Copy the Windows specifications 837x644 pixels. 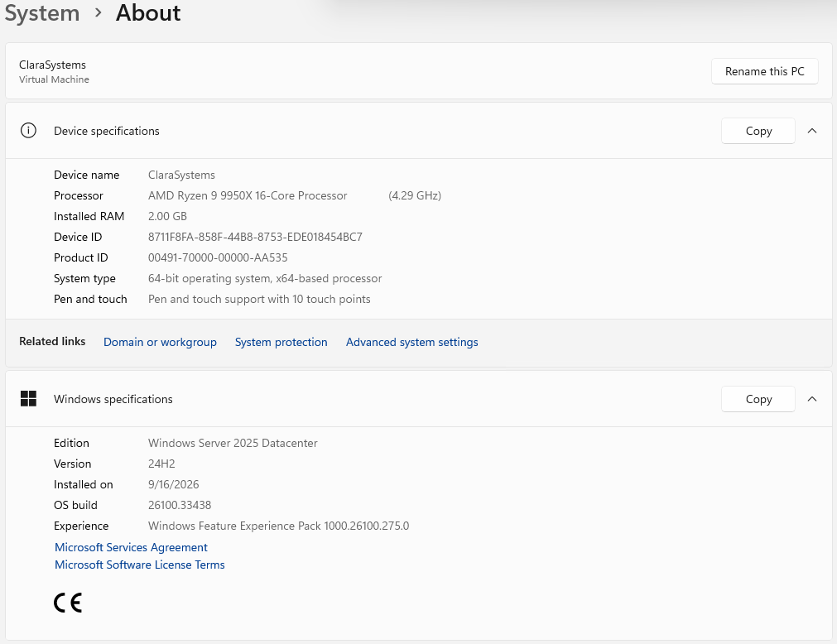coord(758,399)
